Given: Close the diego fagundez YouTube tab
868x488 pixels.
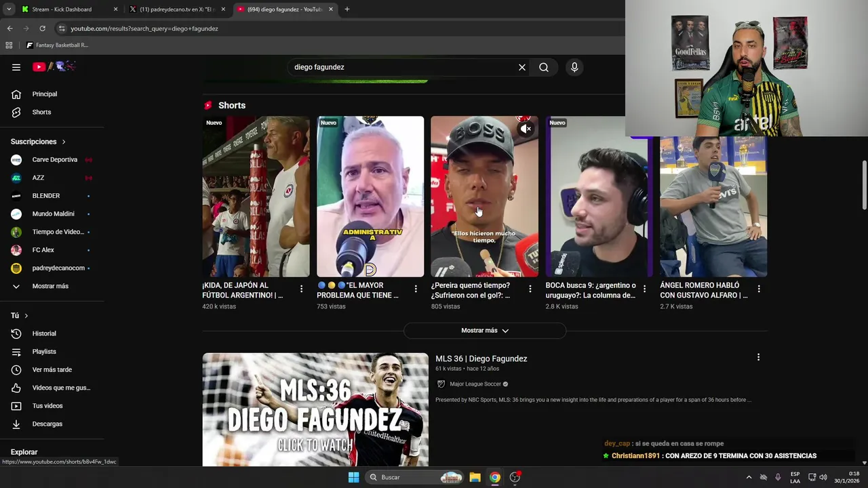Looking at the screenshot, I should tap(331, 9).
